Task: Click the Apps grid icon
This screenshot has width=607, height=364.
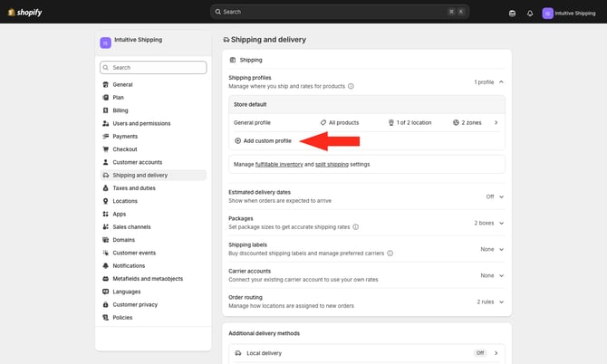Action: (x=105, y=214)
